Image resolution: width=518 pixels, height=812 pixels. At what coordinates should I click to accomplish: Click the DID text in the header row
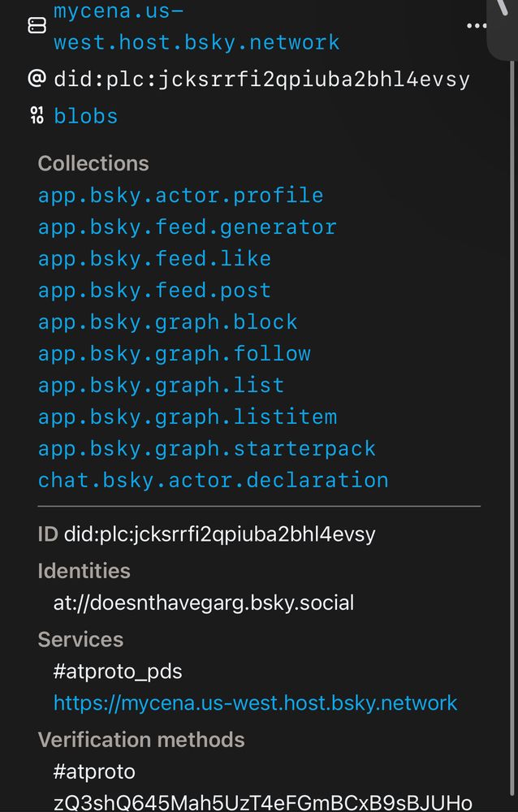(261, 80)
